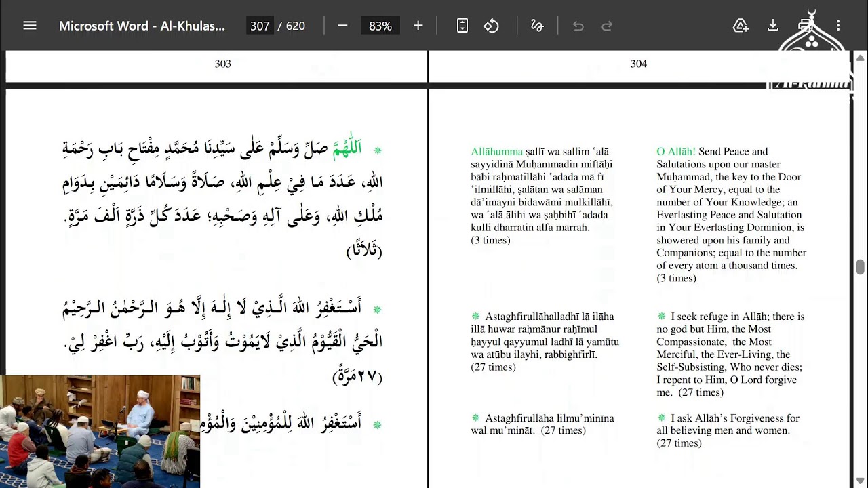Save the PDF to Google Drive

click(741, 26)
